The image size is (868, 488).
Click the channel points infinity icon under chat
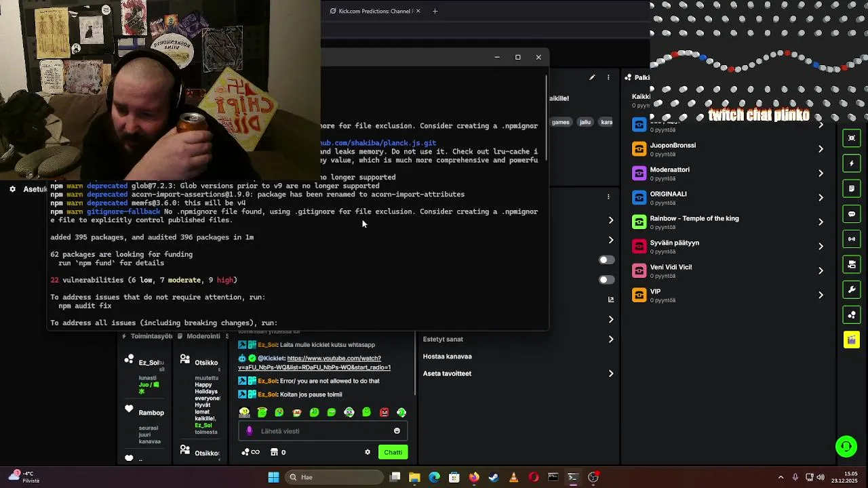pos(250,452)
